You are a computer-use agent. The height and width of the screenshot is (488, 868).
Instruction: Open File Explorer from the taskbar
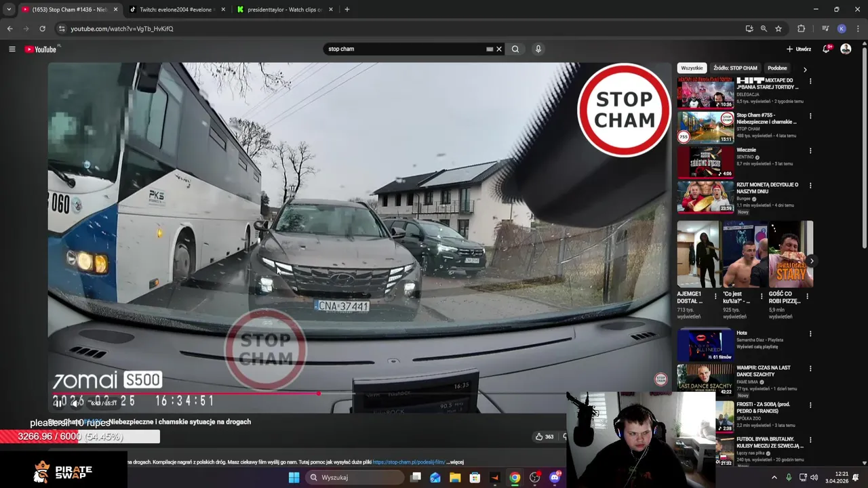point(455,477)
